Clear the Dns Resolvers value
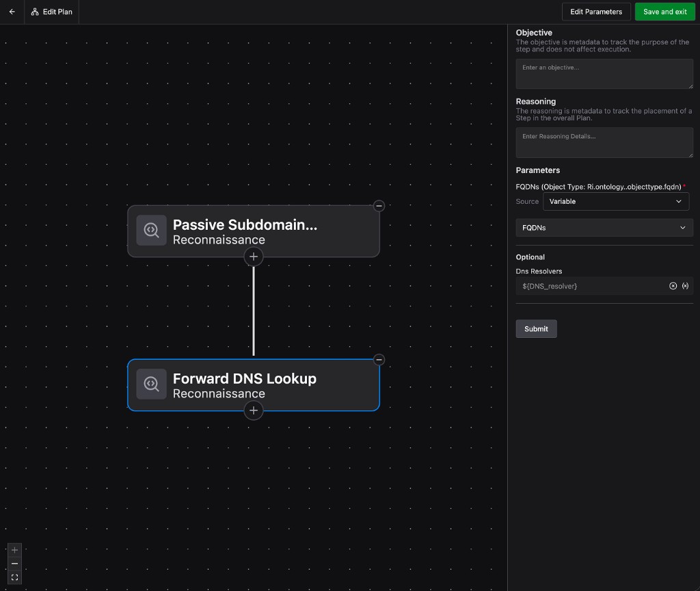This screenshot has width=700, height=591. [x=673, y=286]
